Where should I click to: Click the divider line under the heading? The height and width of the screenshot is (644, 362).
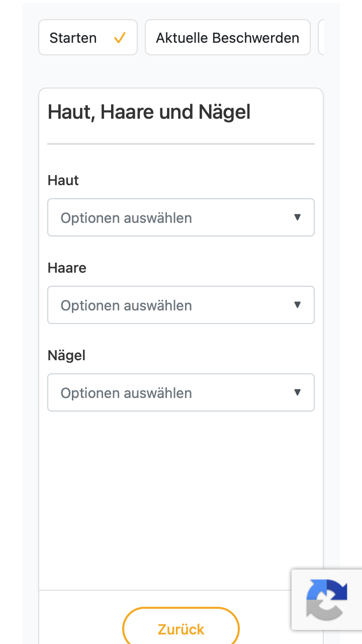click(x=181, y=144)
